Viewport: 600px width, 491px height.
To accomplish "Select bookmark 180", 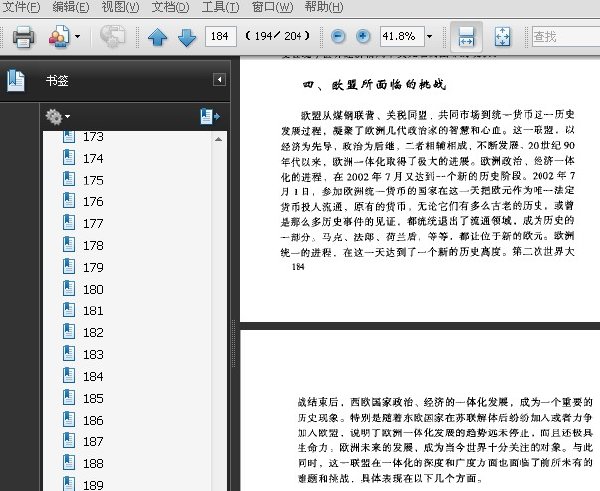I will 83,289.
